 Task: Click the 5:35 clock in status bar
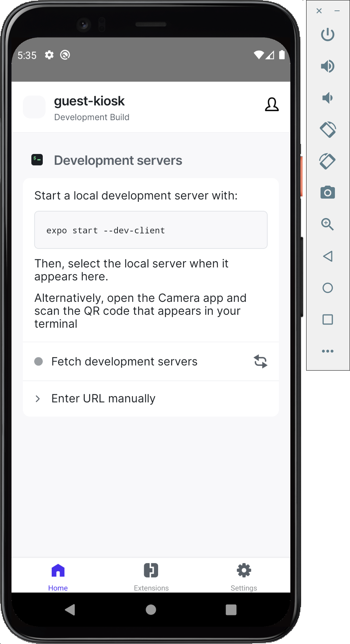pyautogui.click(x=27, y=55)
